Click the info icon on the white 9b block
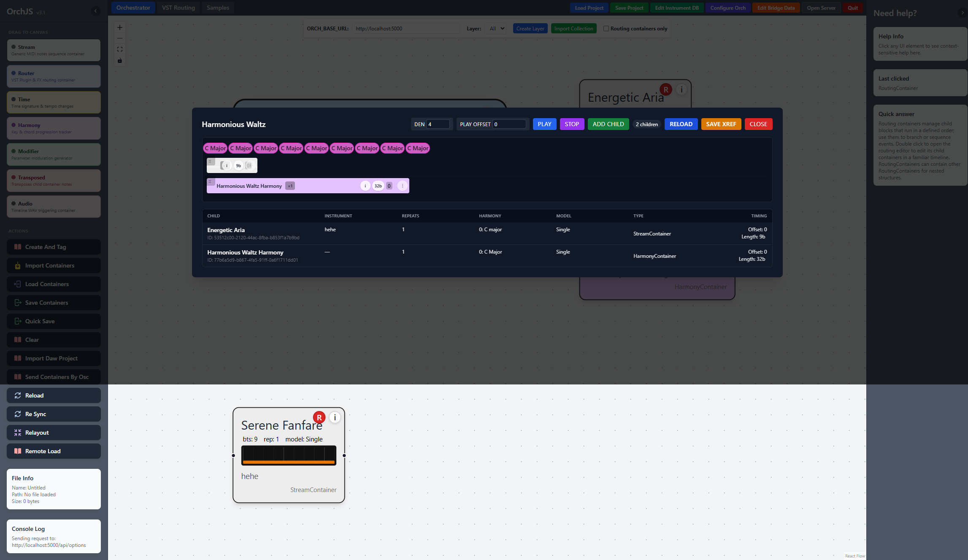The image size is (968, 560). click(x=227, y=165)
